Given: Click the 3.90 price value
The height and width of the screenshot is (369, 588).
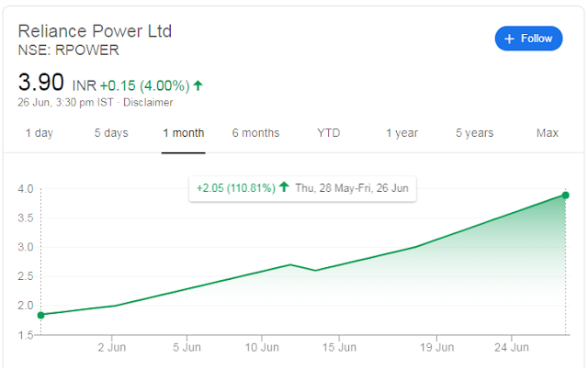Looking at the screenshot, I should (40, 82).
